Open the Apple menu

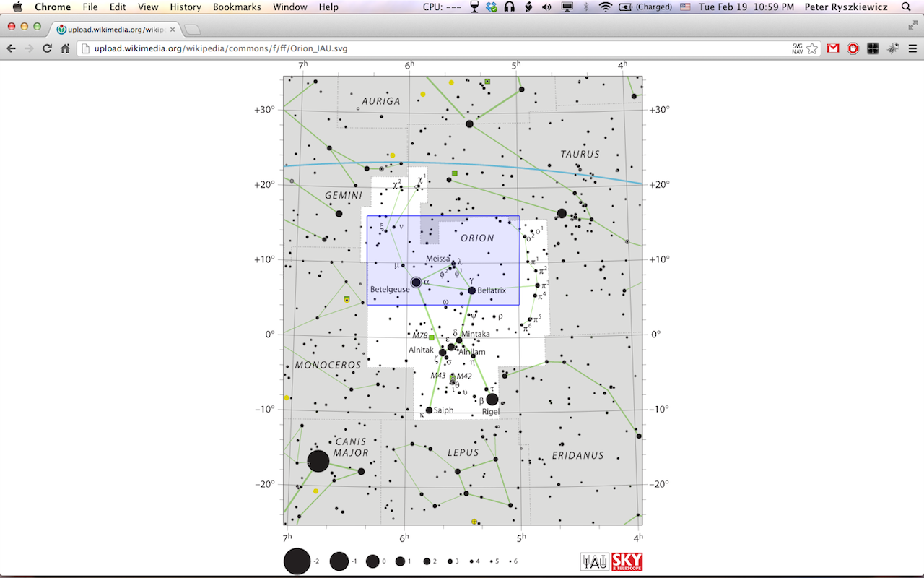pyautogui.click(x=17, y=7)
